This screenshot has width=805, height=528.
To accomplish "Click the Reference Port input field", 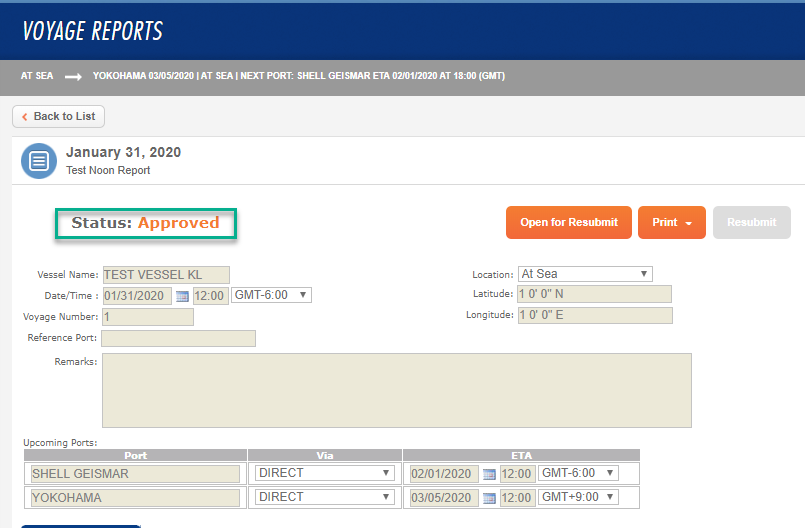I will (178, 338).
